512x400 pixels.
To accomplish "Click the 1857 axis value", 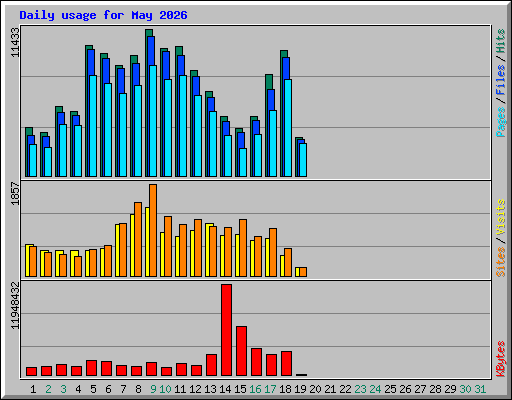I will pyautogui.click(x=15, y=193).
